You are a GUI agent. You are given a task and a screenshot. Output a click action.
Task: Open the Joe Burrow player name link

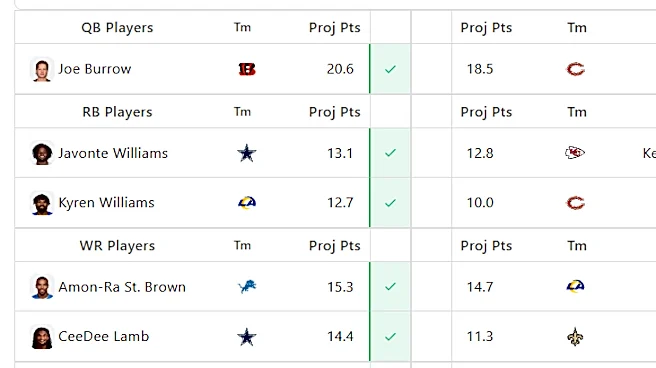click(95, 69)
